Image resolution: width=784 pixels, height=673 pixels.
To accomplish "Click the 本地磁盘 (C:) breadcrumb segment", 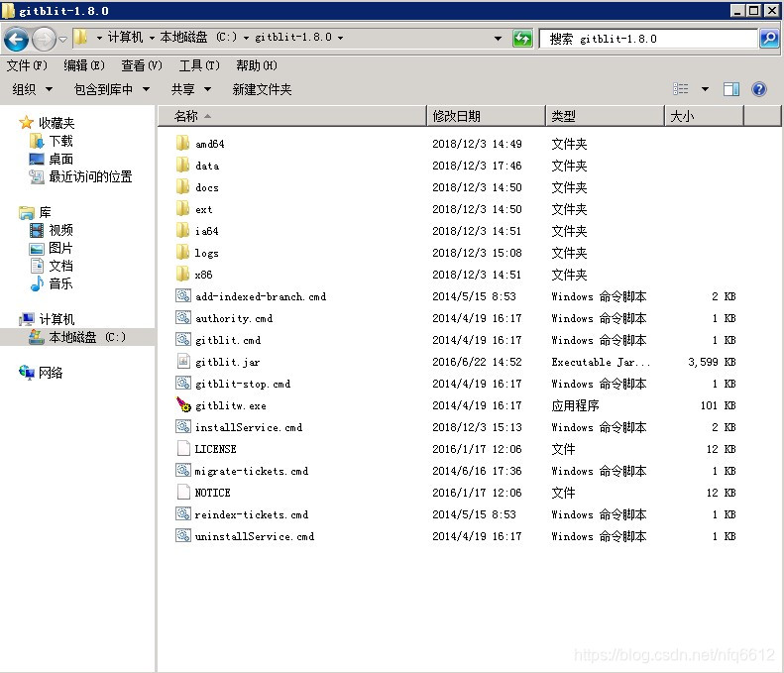I will (198, 37).
